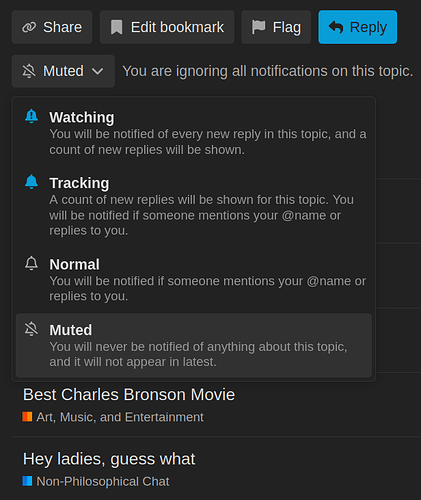Click the crossed-out bell icon in the Muted option

pos(31,329)
